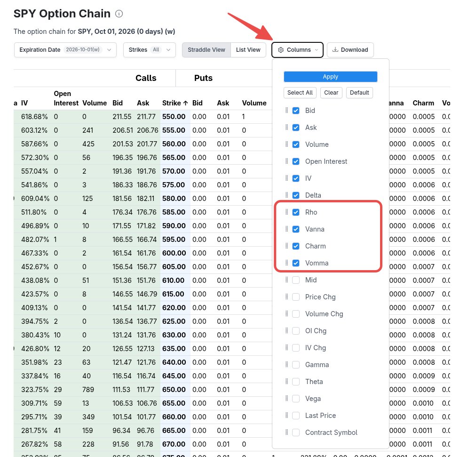Apply the column selection
This screenshot has height=457, width=476.
pos(331,77)
